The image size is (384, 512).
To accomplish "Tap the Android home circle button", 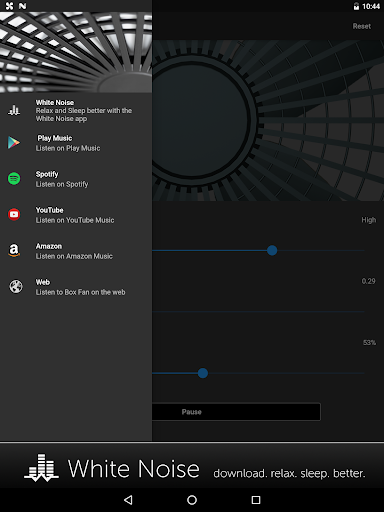I will click(192, 500).
